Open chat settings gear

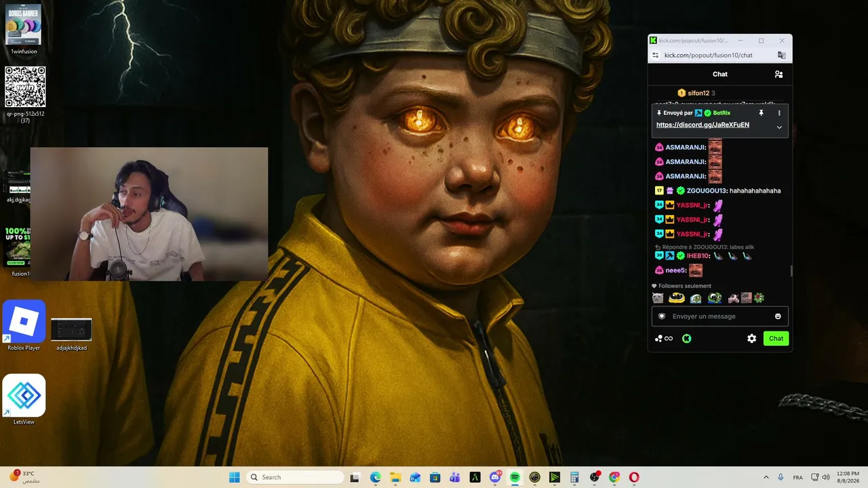tap(751, 339)
